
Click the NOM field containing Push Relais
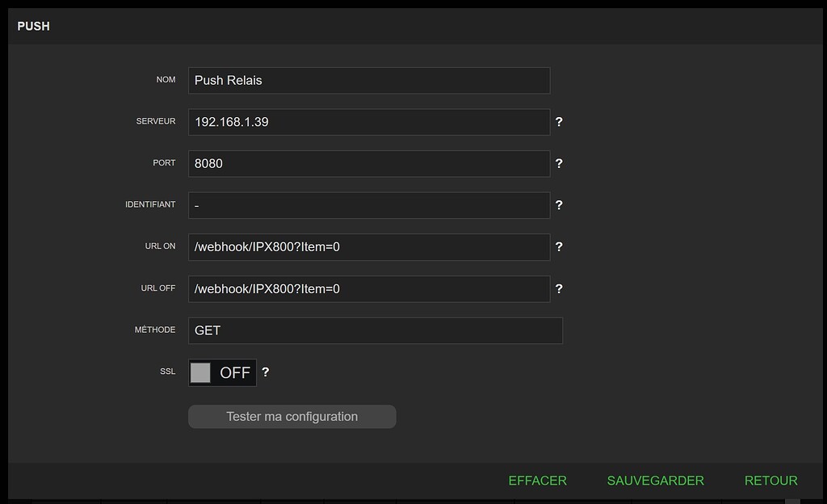[x=368, y=80]
